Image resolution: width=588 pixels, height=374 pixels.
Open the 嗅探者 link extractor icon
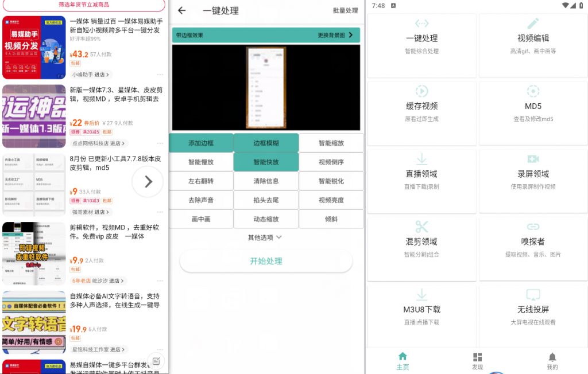[533, 227]
